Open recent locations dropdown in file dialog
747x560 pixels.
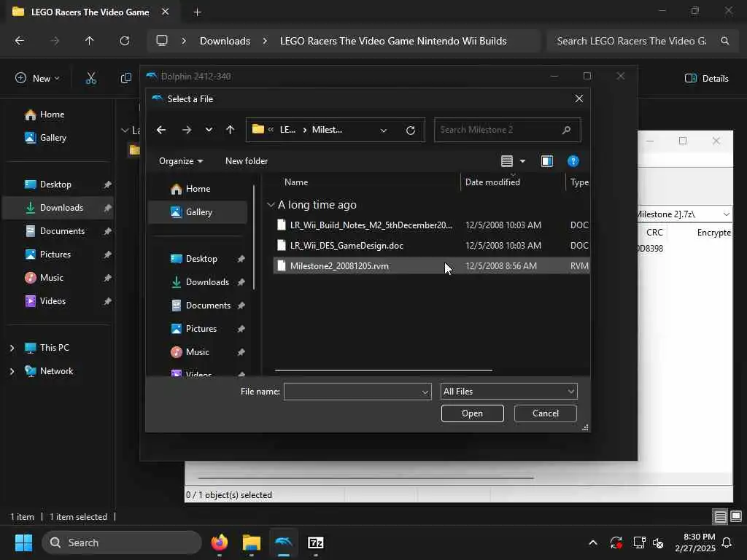coord(209,130)
